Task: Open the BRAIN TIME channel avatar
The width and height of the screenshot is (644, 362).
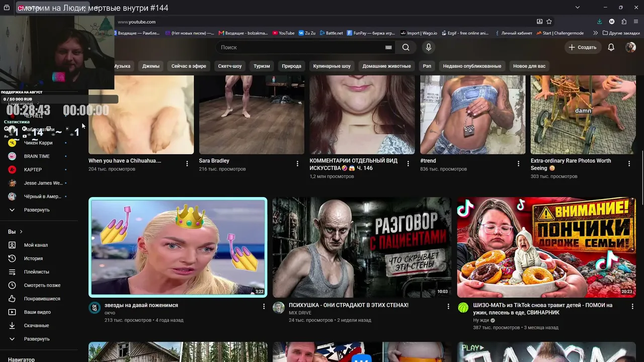Action: pos(12,156)
